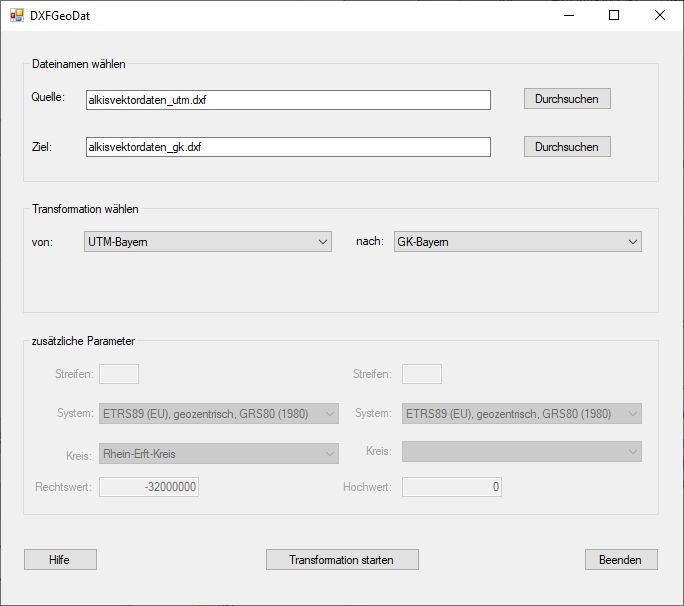Open the left System ETRS89 dropdown
The width and height of the screenshot is (684, 606).
219,414
